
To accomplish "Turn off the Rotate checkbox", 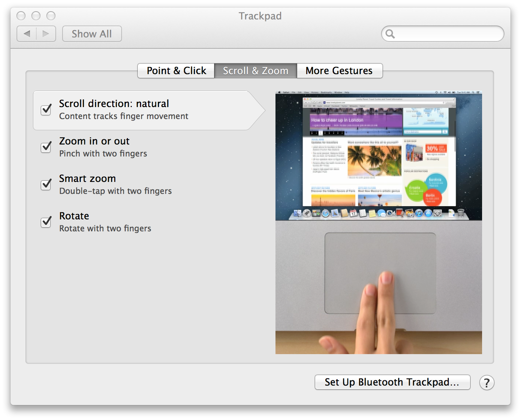I will pos(46,222).
